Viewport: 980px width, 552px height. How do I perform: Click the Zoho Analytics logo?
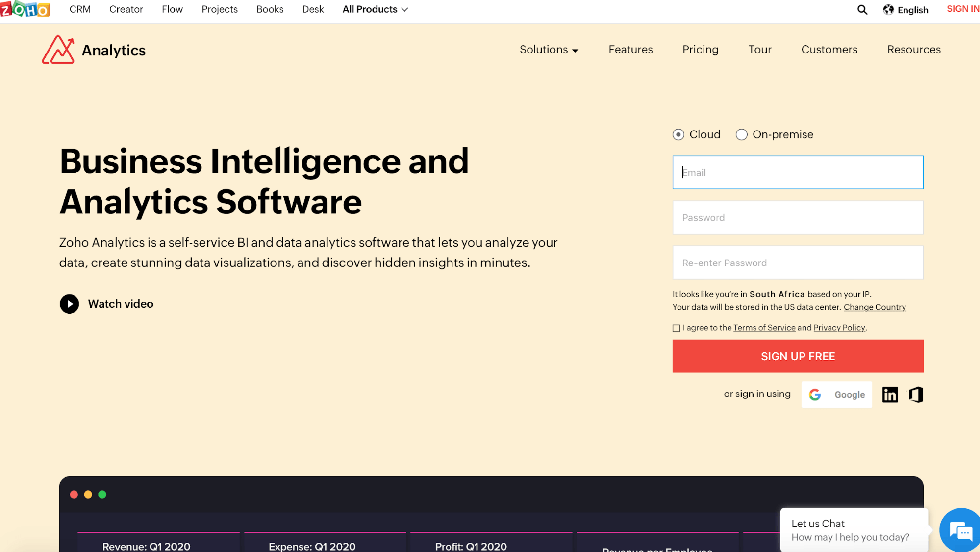tap(94, 50)
